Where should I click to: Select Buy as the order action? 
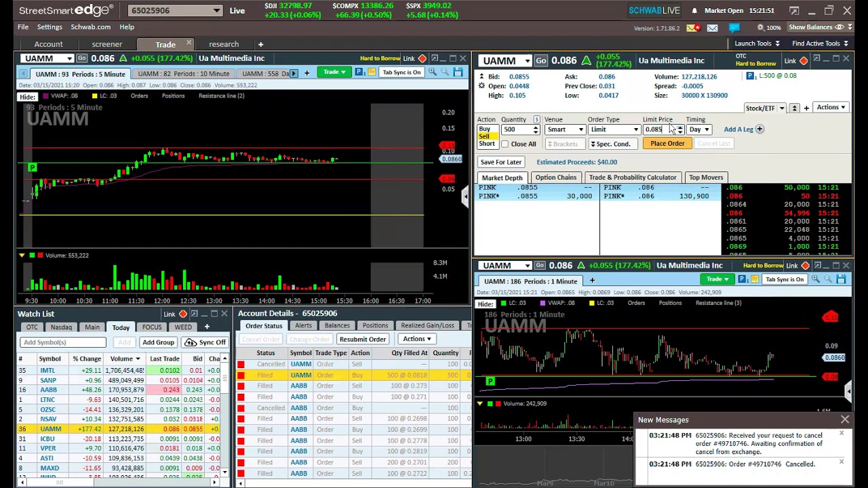(484, 129)
